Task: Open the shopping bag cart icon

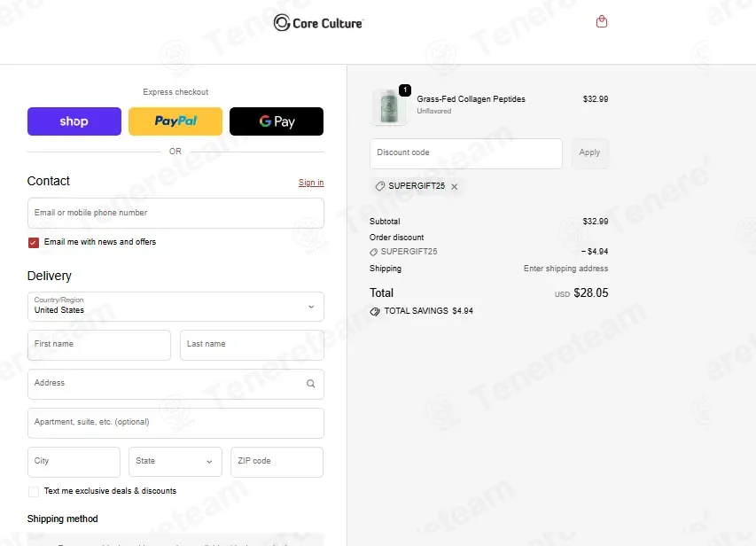Action: click(601, 21)
